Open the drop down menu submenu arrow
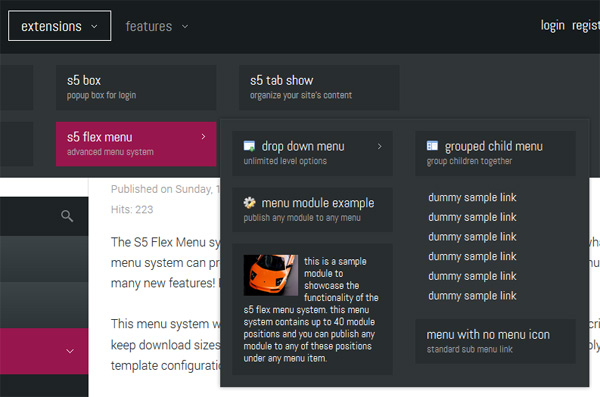The image size is (600, 397). click(380, 146)
